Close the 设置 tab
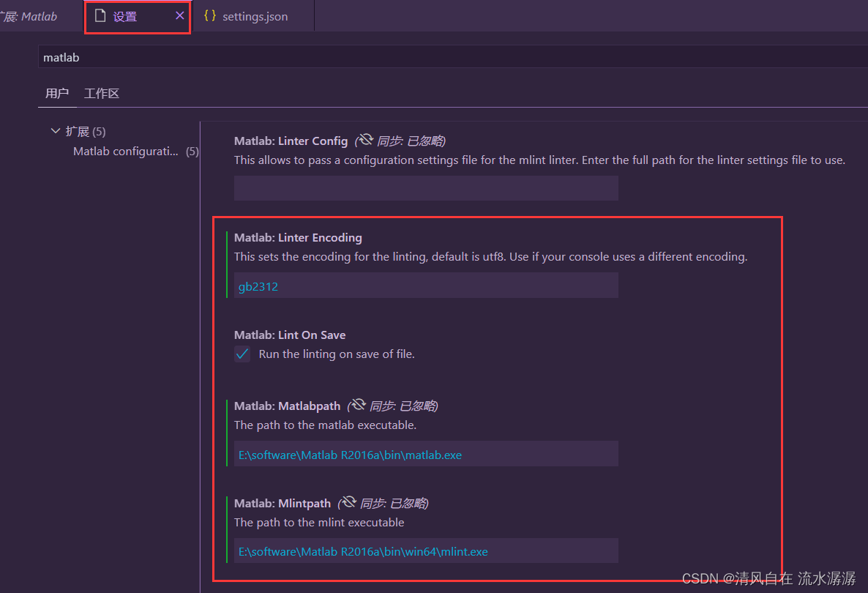868x593 pixels. (x=179, y=15)
